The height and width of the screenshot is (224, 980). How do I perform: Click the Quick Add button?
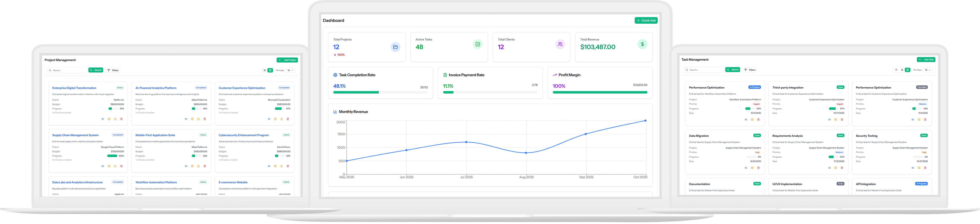tap(646, 21)
